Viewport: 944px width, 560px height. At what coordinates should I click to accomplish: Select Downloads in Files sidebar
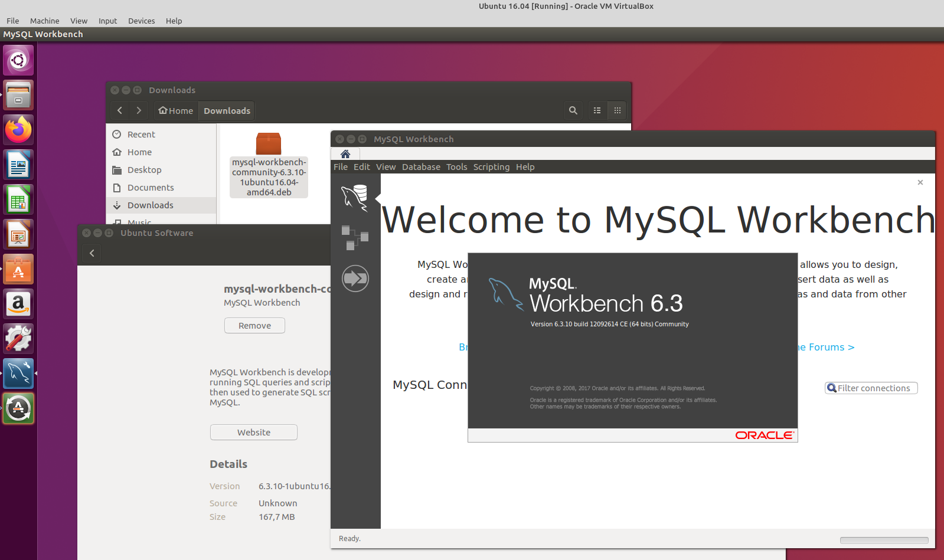(161, 205)
